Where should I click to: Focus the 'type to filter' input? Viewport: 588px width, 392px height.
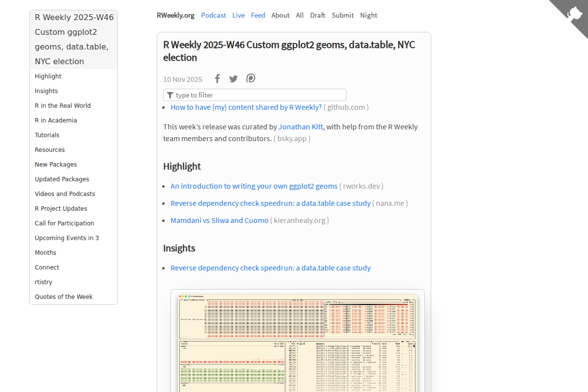pos(260,95)
